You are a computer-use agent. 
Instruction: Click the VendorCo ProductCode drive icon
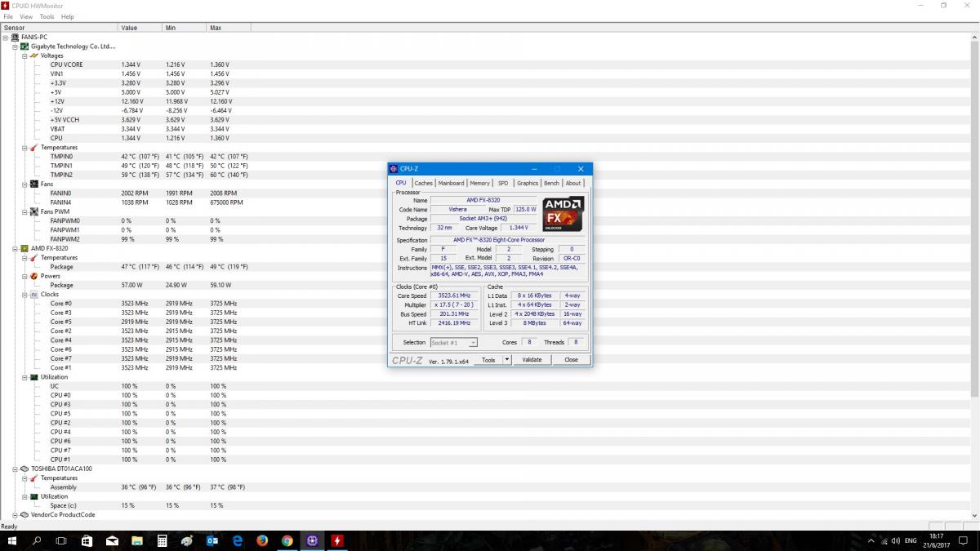pyautogui.click(x=25, y=515)
